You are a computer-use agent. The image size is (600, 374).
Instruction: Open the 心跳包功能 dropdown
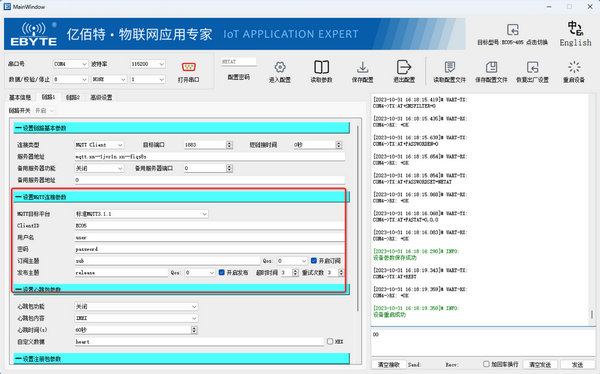point(136,306)
